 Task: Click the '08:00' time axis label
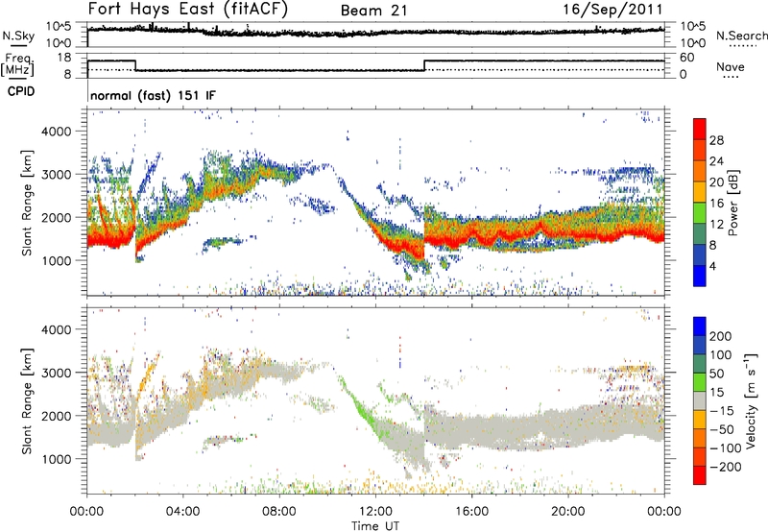click(x=278, y=512)
